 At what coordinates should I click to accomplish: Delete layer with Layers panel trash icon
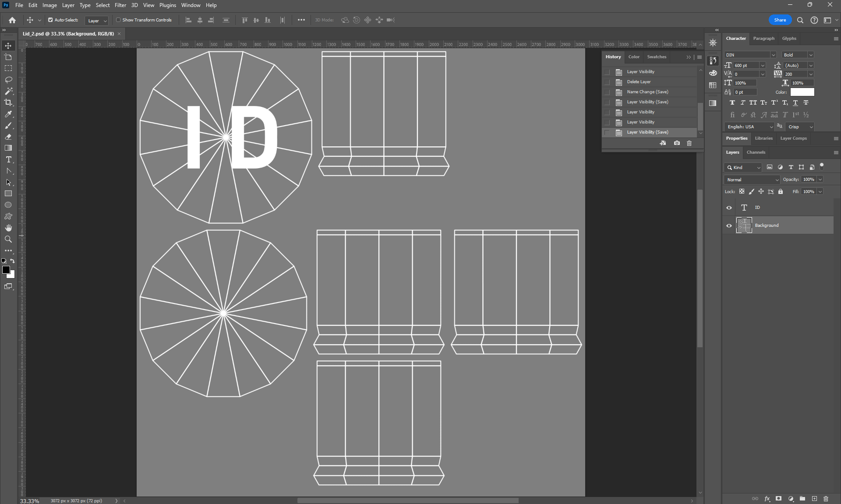826,498
